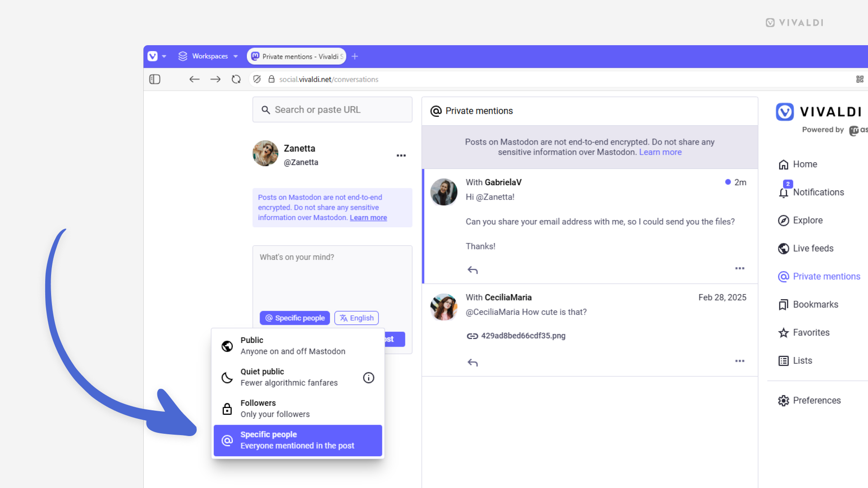
Task: Expand Zanetta account options menu
Action: coord(401,155)
